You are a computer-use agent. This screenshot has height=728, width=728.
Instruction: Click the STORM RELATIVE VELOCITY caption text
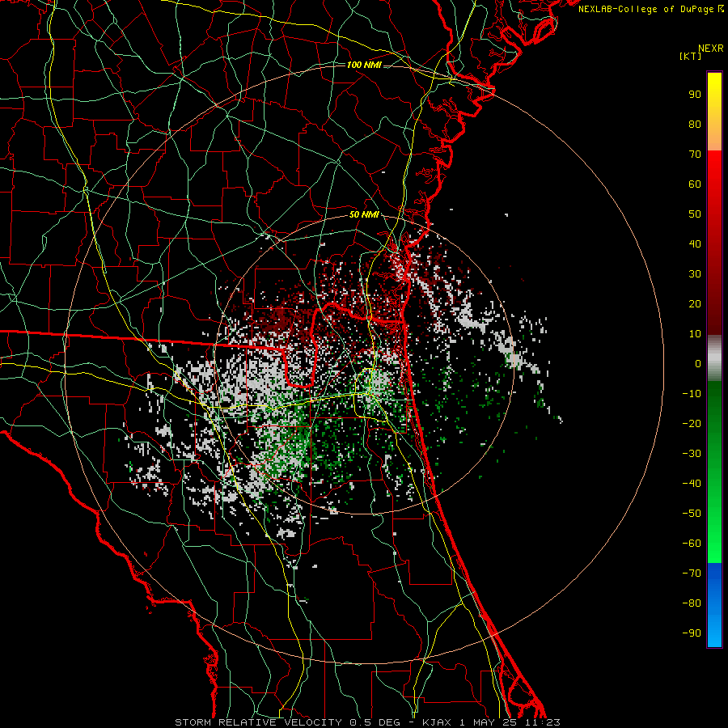click(258, 722)
